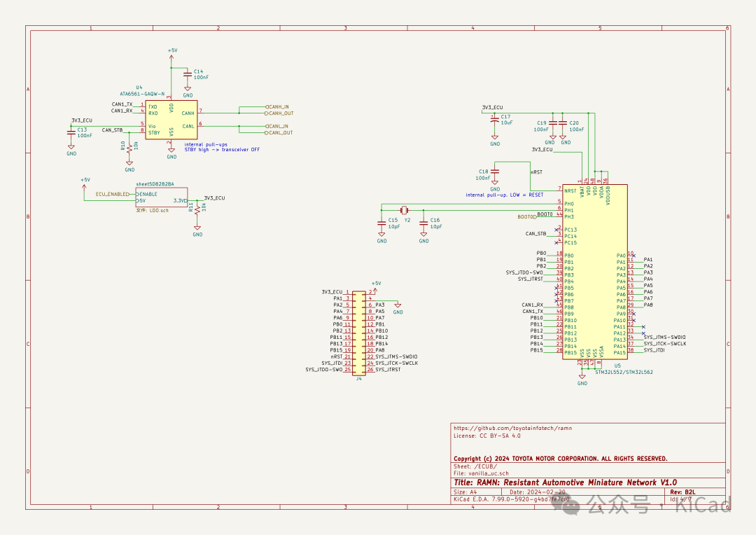This screenshot has width=756, height=535.
Task: Select the 3V3_ECU label above capacitor C17
Action: (x=493, y=108)
